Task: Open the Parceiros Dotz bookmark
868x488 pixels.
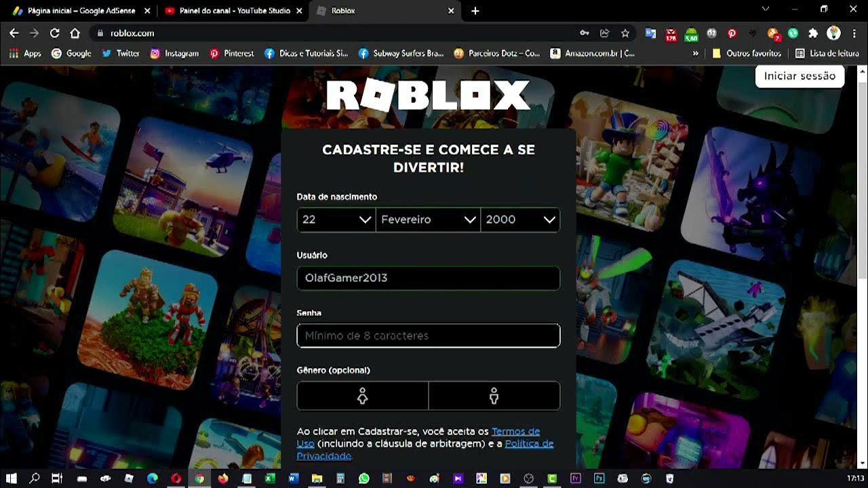Action: coord(497,53)
